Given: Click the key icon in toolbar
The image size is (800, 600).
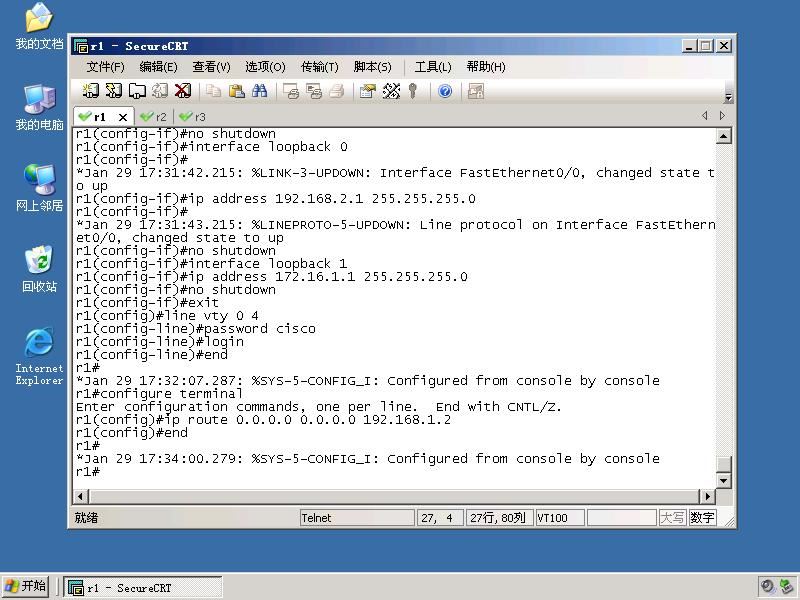Looking at the screenshot, I should [413, 91].
